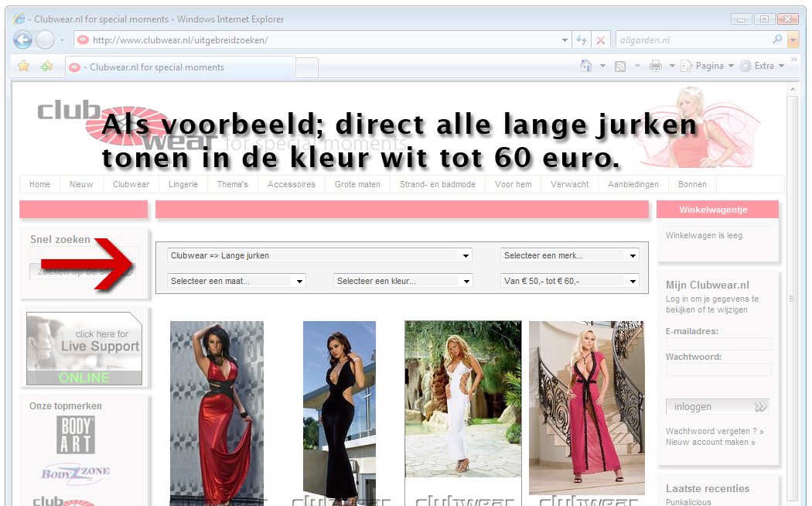Click the Live Support online banner
This screenshot has height=506, width=812.
pos(84,349)
